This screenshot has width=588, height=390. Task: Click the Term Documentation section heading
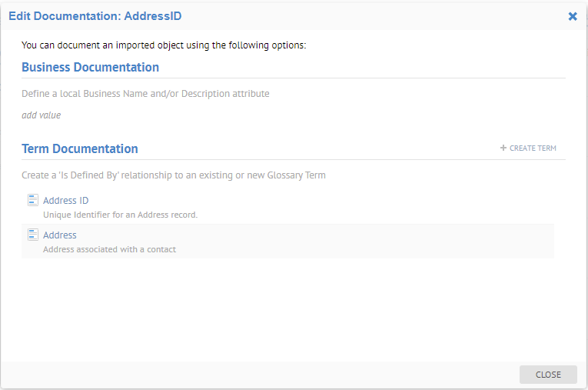pyautogui.click(x=80, y=148)
